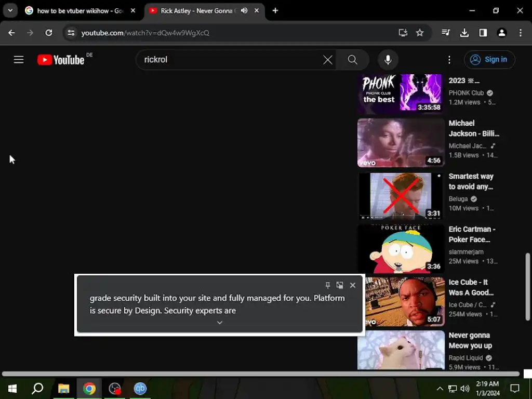Open the Windows notification center

pos(515,389)
